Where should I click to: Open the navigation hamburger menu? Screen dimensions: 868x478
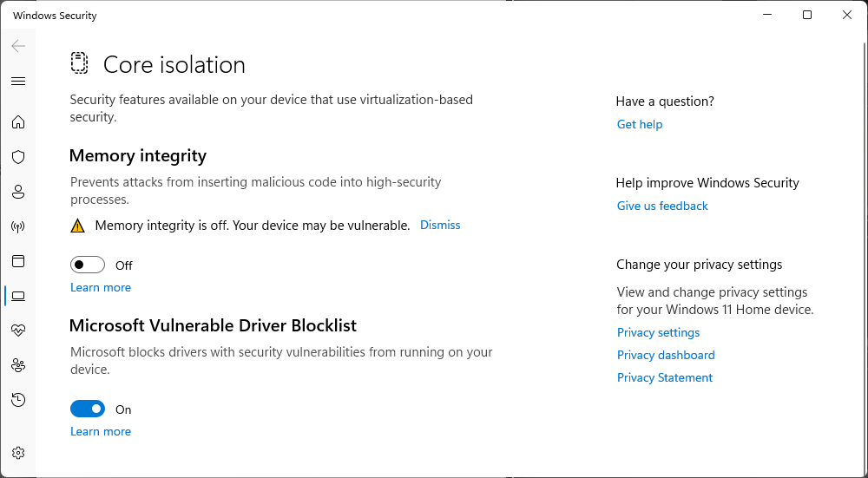click(18, 82)
